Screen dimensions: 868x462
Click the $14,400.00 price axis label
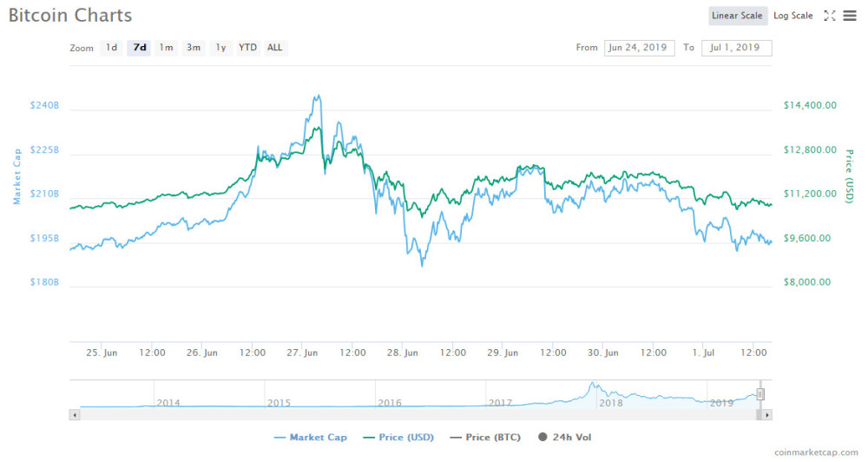point(810,105)
